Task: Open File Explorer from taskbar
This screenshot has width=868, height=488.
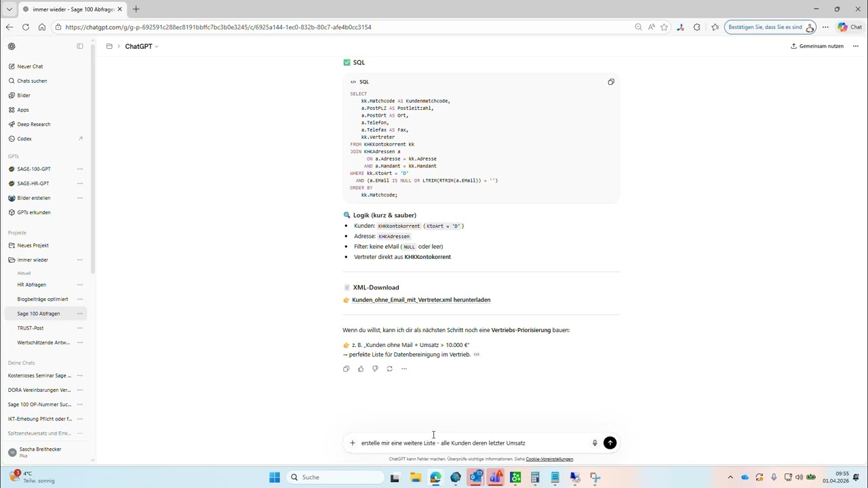Action: (415, 477)
